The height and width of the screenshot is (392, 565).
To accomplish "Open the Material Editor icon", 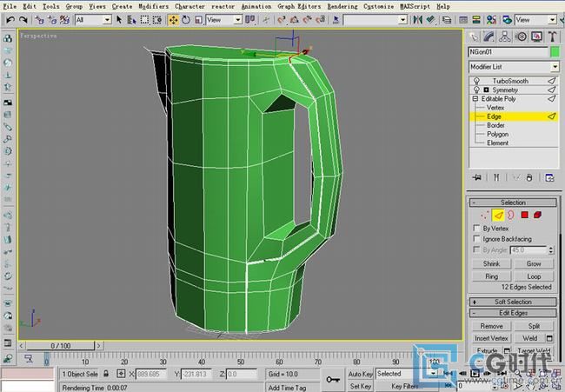I will [x=491, y=20].
